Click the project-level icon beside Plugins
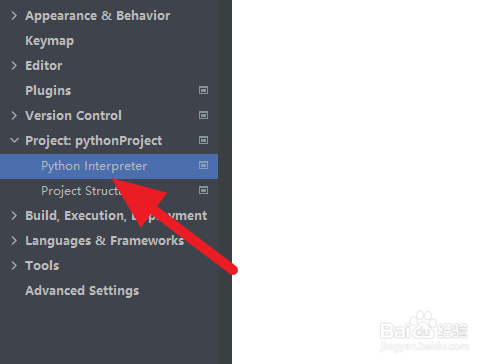 coord(203,90)
